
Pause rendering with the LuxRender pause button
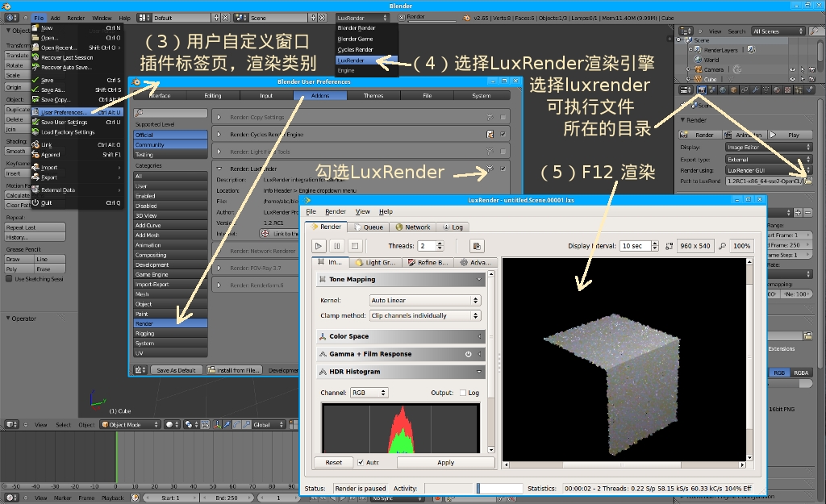(x=336, y=246)
